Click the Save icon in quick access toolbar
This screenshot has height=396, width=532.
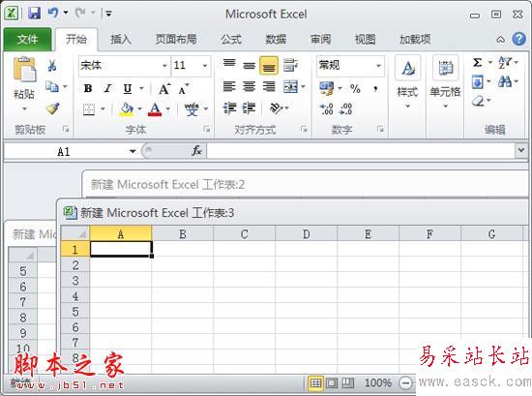point(34,14)
